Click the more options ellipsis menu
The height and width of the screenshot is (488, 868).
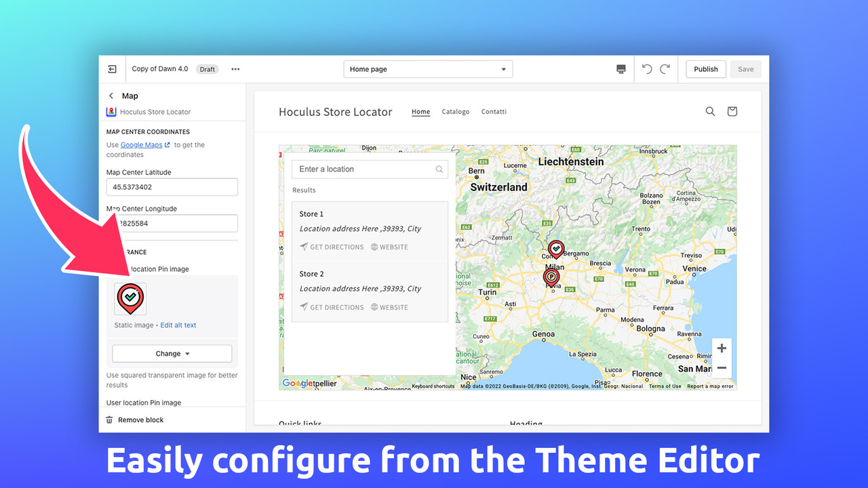pyautogui.click(x=235, y=68)
